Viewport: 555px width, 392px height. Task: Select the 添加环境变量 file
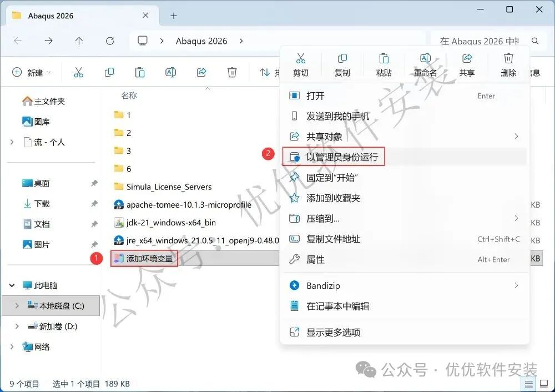point(144,259)
